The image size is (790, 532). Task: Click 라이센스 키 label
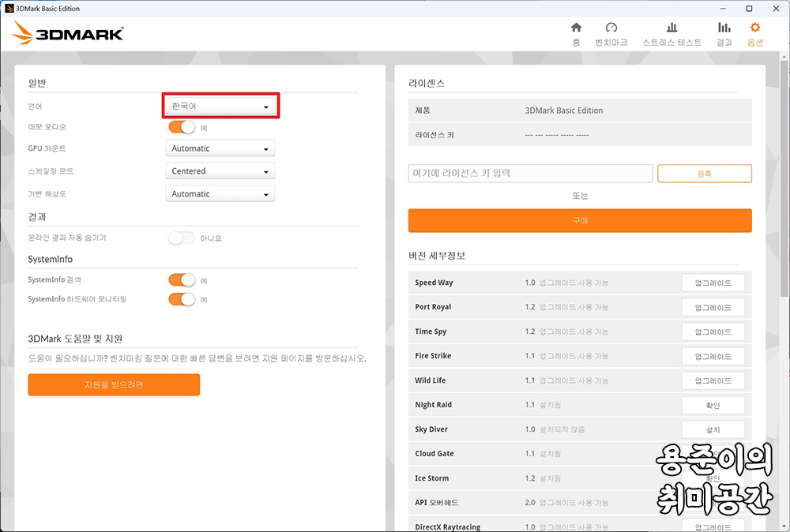pyautogui.click(x=434, y=135)
